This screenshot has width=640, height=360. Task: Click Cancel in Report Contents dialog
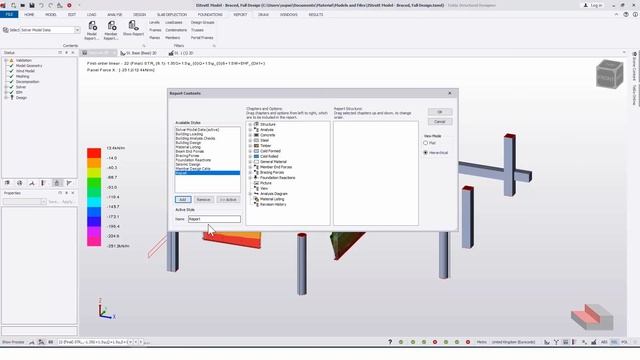(440, 122)
